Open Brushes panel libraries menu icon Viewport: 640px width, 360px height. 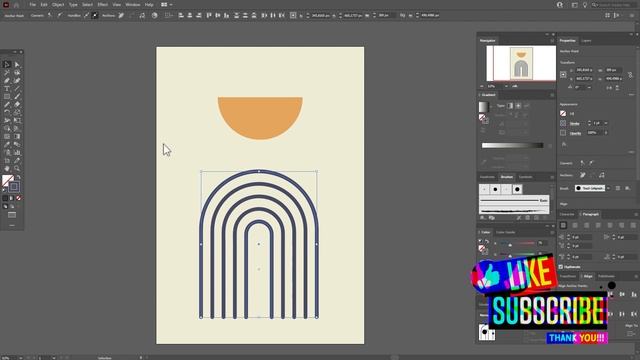(x=482, y=218)
